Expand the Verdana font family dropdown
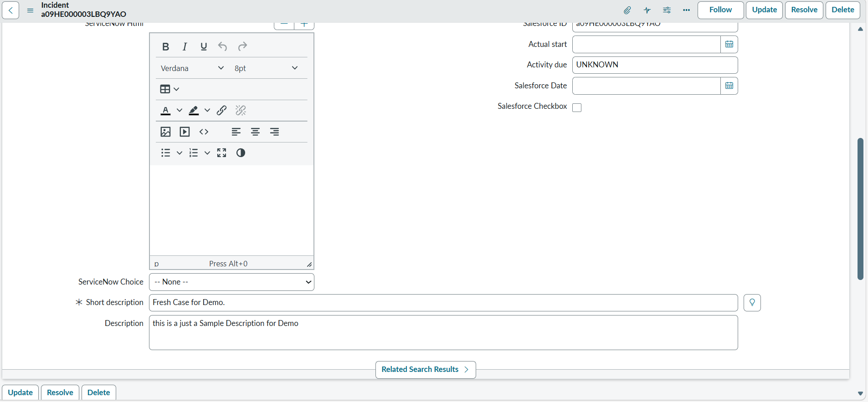Viewport: 868px width, 402px height. click(192, 68)
